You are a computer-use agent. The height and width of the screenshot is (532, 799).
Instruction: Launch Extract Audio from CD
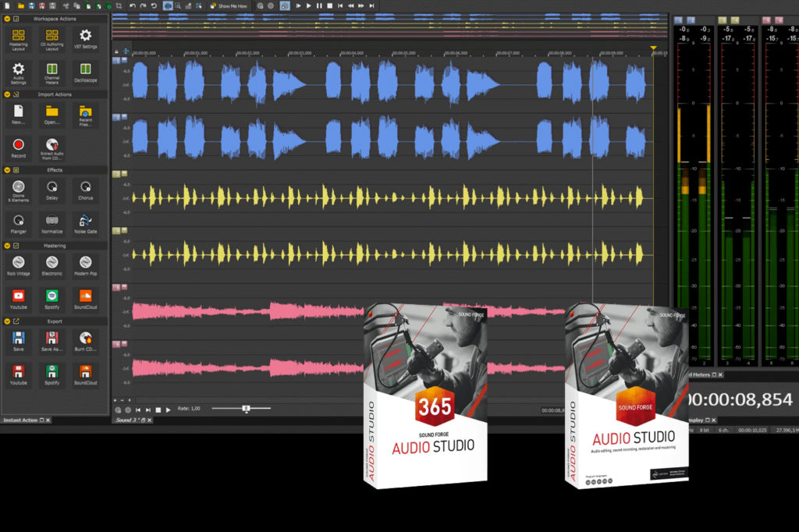52,148
